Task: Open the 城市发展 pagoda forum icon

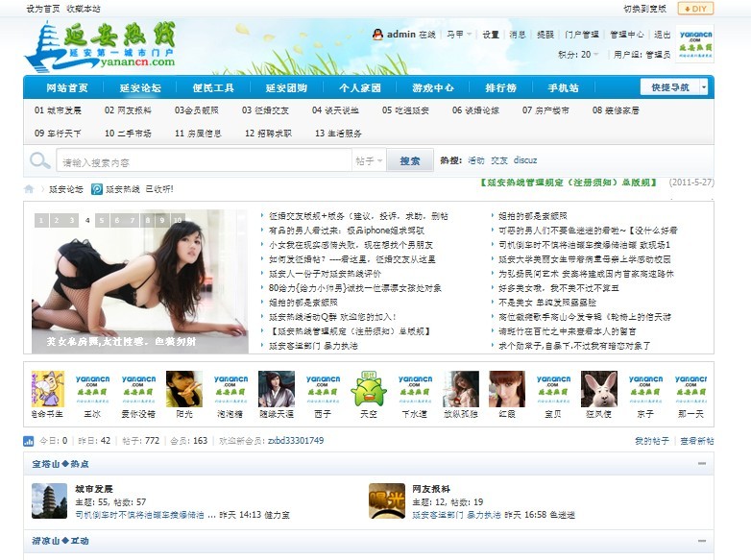Action: coord(49,500)
